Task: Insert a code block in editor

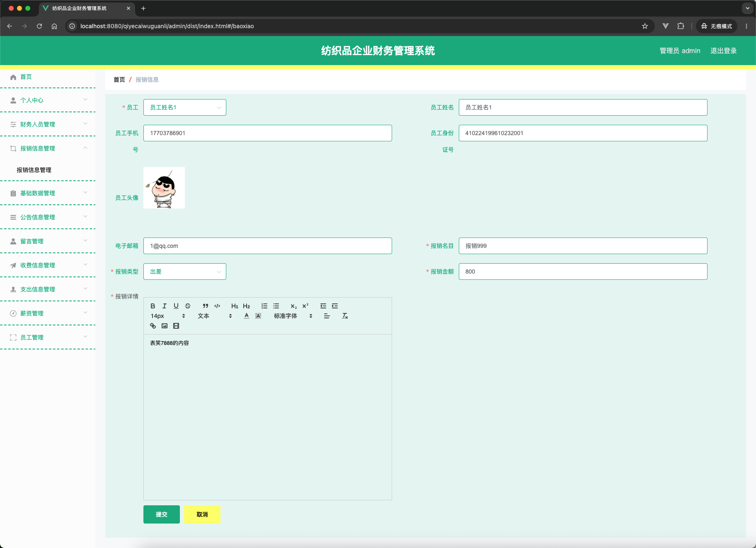Action: coord(217,306)
